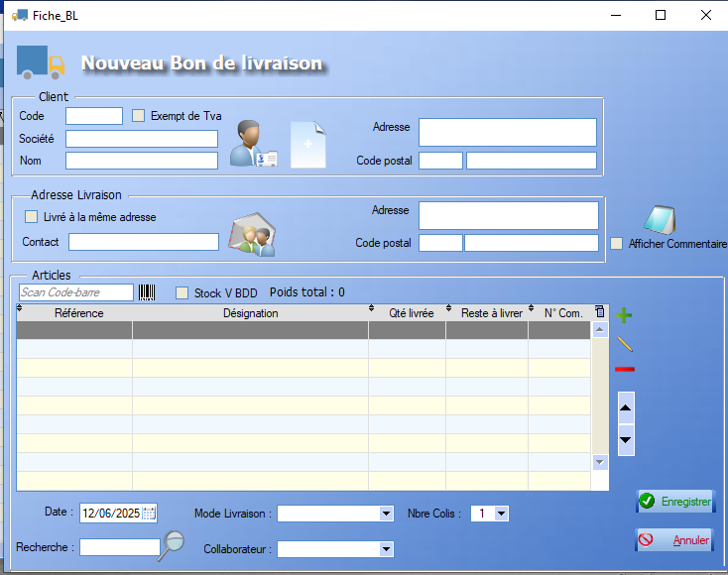Remove the article with the red minus
Viewport: 728px width, 575px height.
pyautogui.click(x=625, y=370)
